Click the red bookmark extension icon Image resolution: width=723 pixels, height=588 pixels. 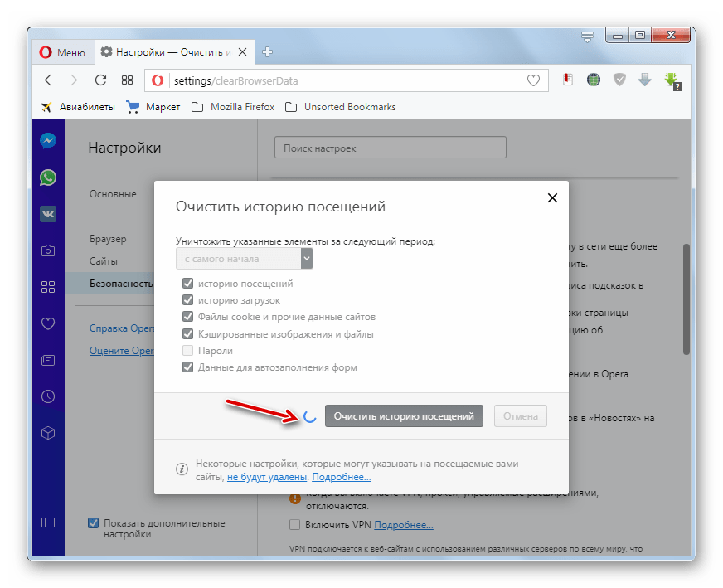568,80
